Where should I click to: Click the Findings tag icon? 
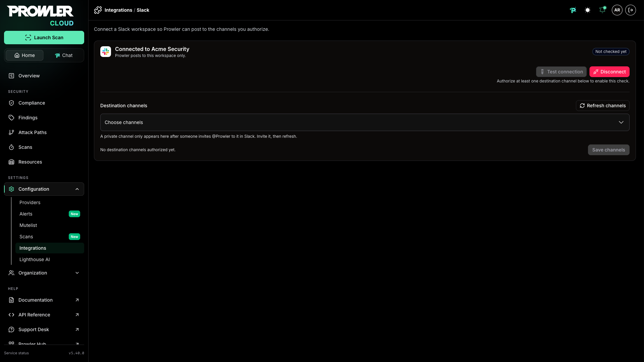pos(11,118)
